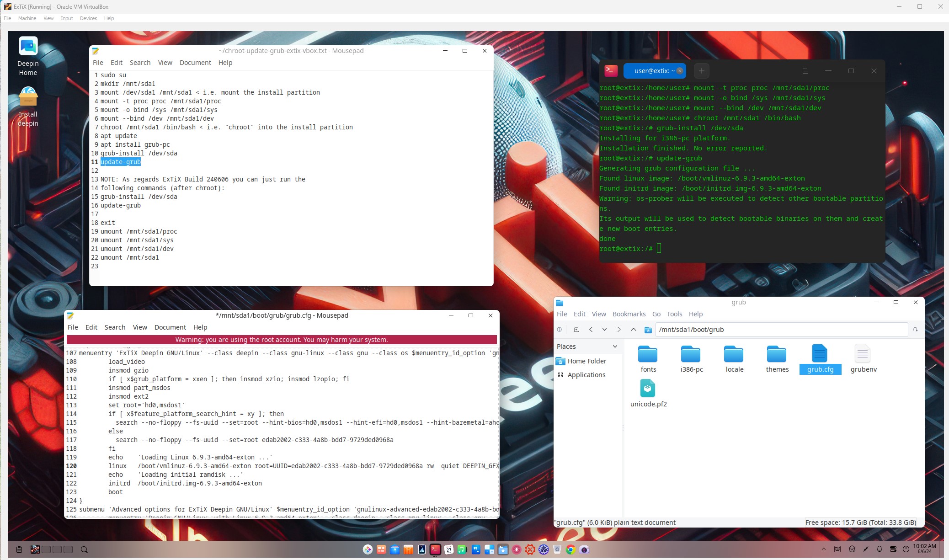Open the fonts folder in file manager
Image resolution: width=949 pixels, height=560 pixels.
point(648,359)
